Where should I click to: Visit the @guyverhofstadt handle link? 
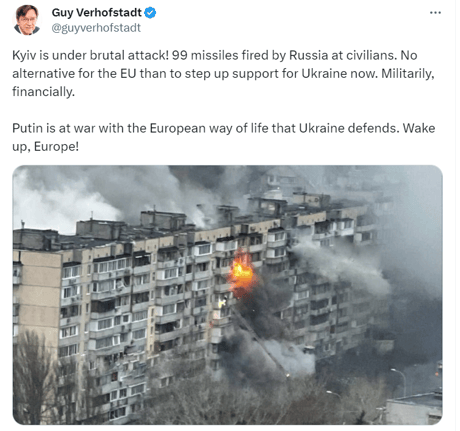click(96, 28)
